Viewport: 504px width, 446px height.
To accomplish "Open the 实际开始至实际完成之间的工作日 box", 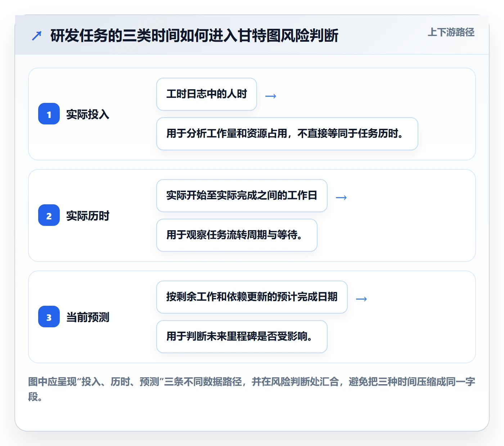I will [242, 196].
